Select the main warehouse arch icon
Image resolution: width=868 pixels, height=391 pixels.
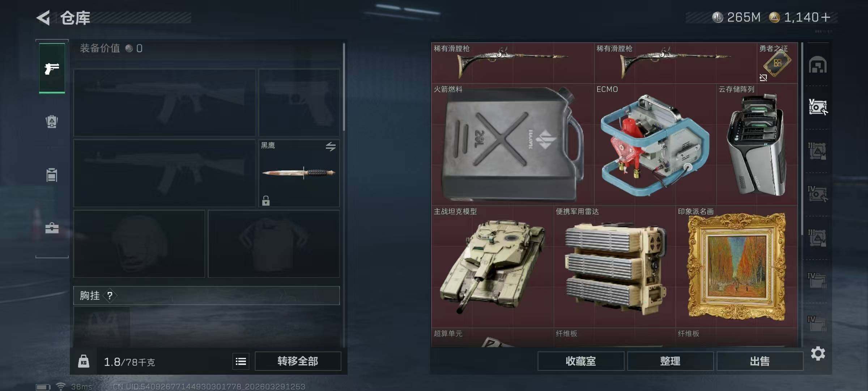click(818, 65)
